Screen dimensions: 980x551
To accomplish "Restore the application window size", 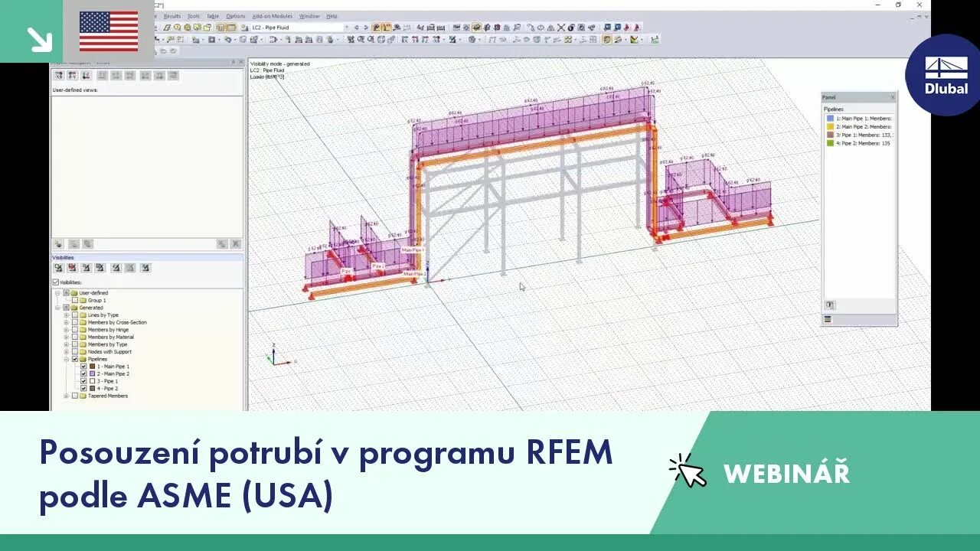I will [x=898, y=5].
